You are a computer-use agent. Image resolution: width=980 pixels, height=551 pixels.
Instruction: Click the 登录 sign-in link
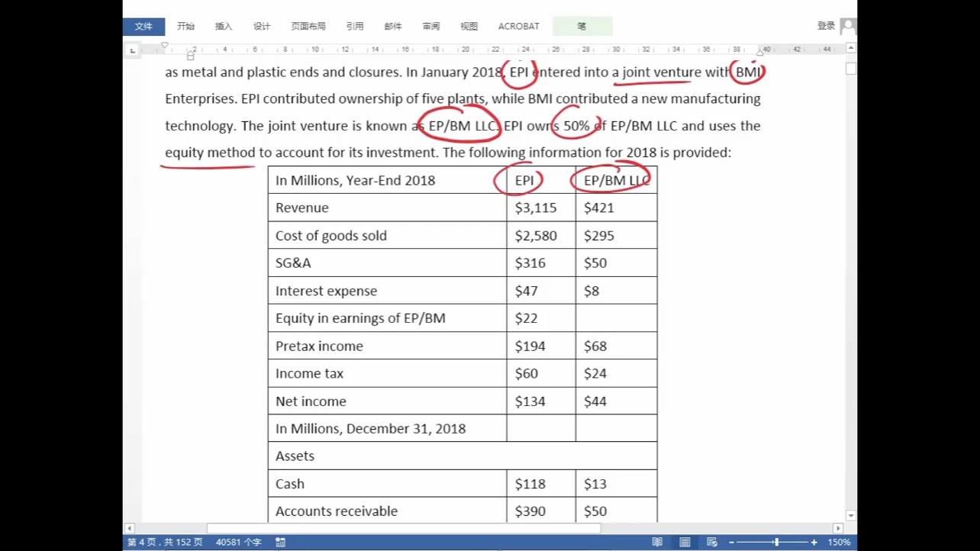(x=826, y=26)
